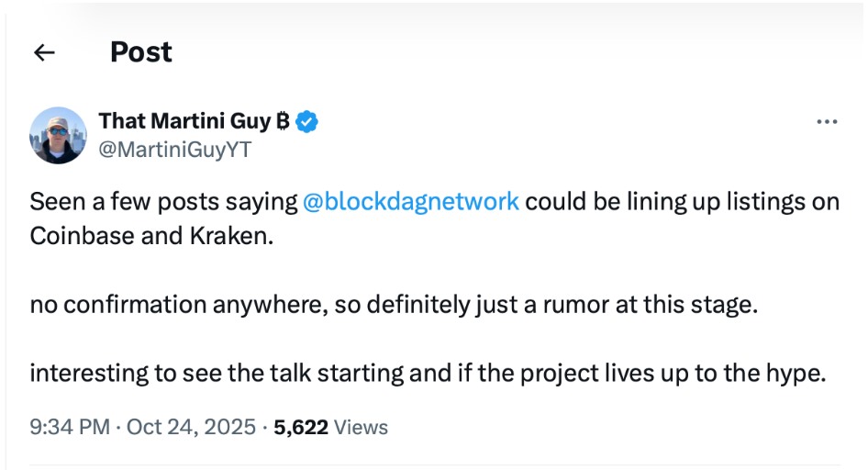Click the back arrow icon
Screen dimensions: 868x470
[x=44, y=53]
